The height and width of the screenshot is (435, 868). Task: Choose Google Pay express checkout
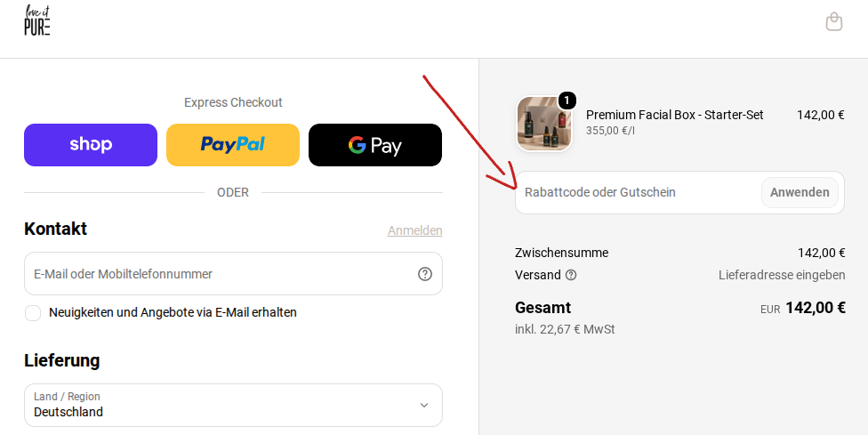(375, 145)
